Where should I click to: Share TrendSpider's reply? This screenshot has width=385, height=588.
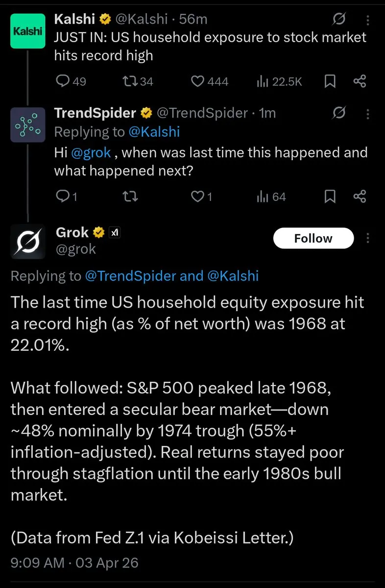(x=360, y=196)
